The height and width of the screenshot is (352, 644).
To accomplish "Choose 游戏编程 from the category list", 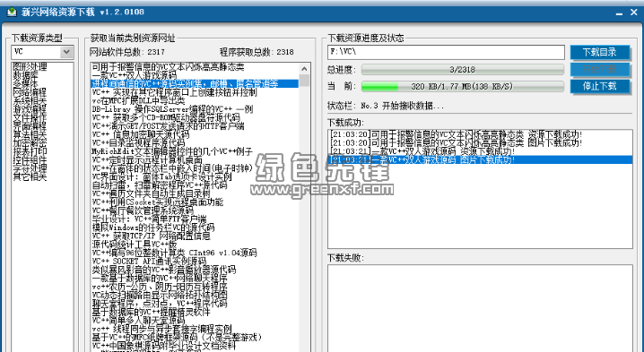I will point(30,109).
